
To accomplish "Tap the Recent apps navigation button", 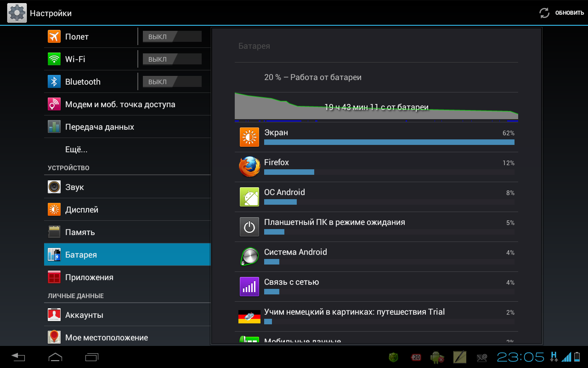I will pyautogui.click(x=92, y=357).
